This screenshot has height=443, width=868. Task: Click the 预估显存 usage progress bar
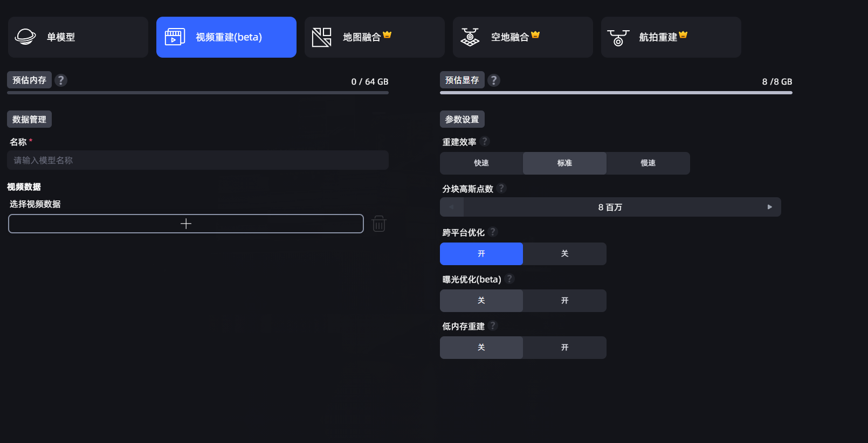pyautogui.click(x=616, y=93)
